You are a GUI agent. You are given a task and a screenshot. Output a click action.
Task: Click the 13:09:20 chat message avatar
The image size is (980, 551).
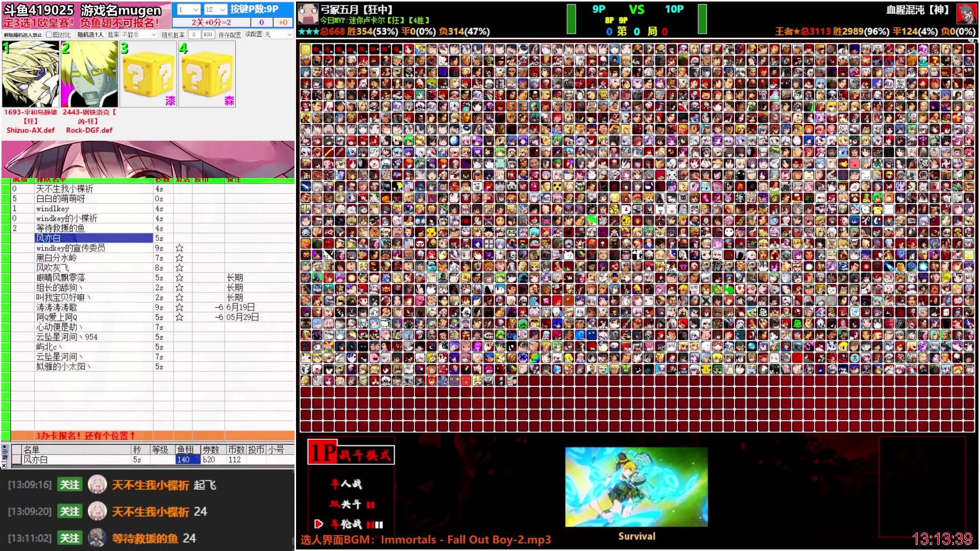click(97, 511)
